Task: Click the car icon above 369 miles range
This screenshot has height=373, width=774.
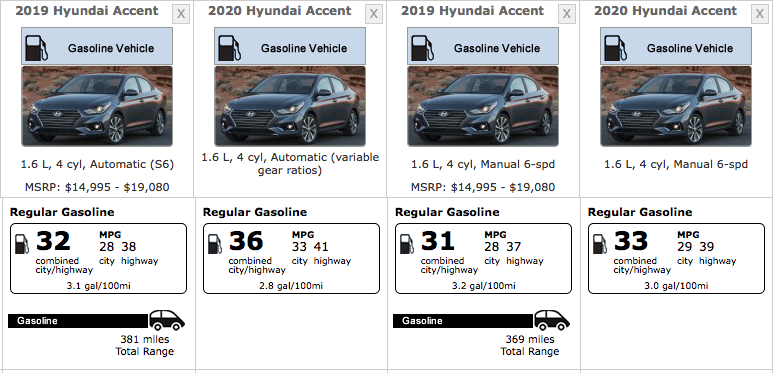Action: tap(552, 320)
